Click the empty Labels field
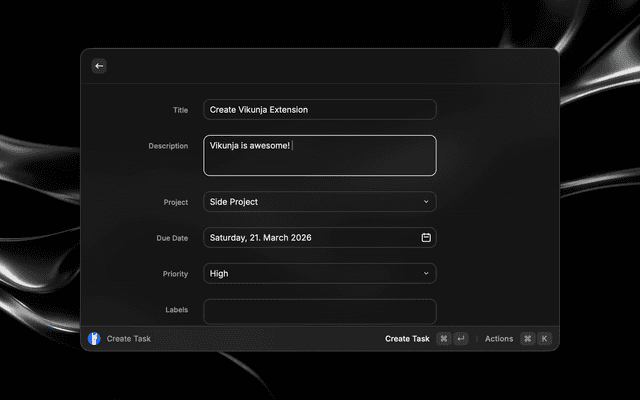640x400 pixels. [x=319, y=311]
